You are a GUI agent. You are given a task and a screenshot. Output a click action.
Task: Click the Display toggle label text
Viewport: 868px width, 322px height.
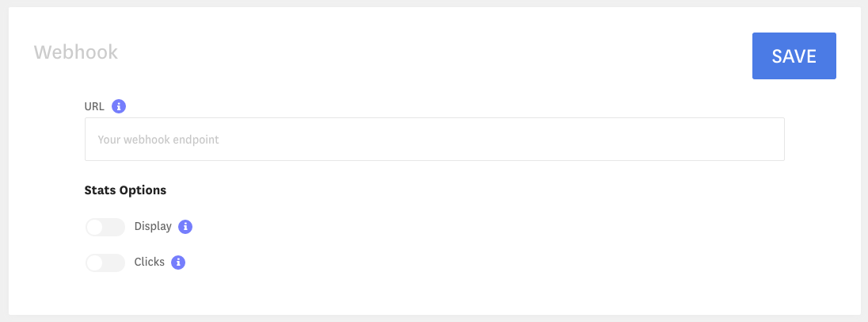(x=153, y=227)
